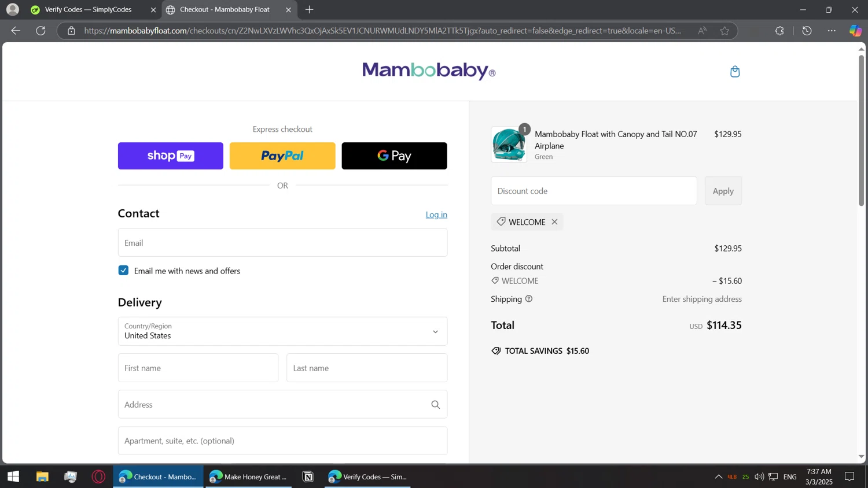
Task: Add page to favorites star icon
Action: (x=724, y=31)
